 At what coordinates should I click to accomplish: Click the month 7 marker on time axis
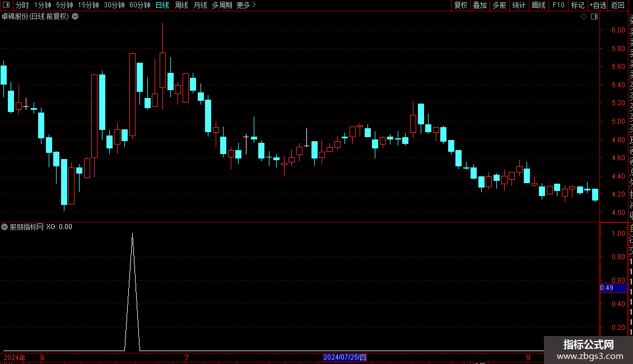[187, 357]
